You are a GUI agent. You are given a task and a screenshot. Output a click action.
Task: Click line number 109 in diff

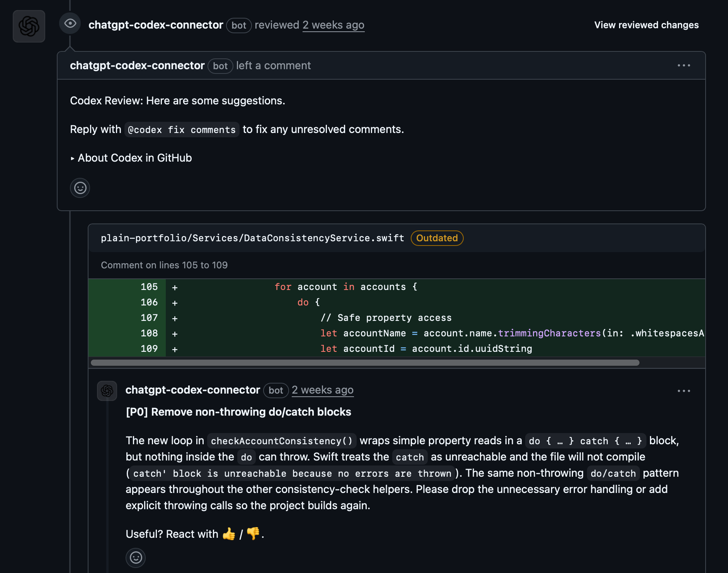[149, 349]
